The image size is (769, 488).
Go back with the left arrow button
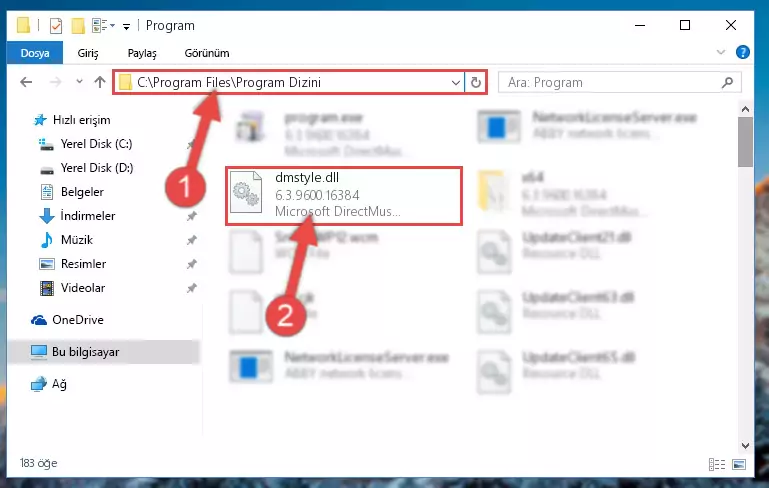tap(26, 82)
